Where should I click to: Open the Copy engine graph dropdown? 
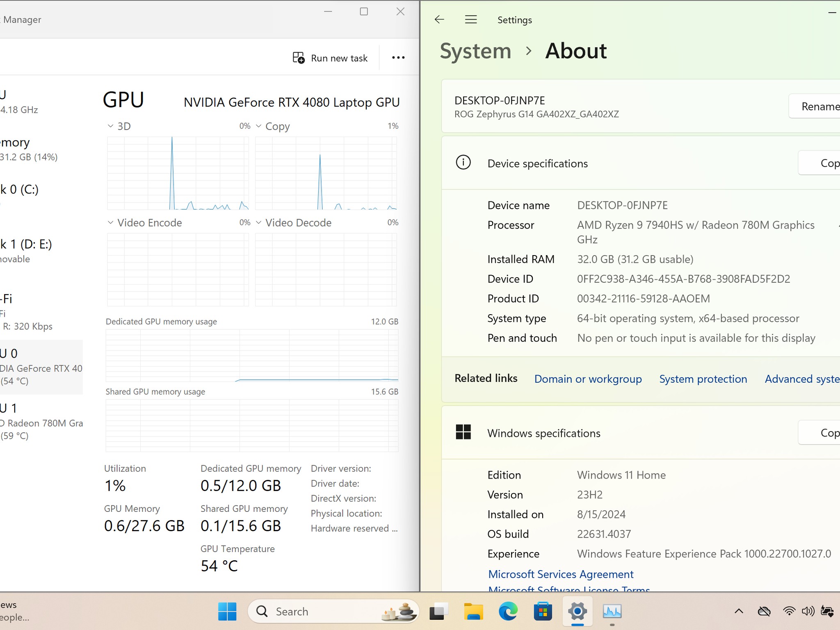coord(258,126)
